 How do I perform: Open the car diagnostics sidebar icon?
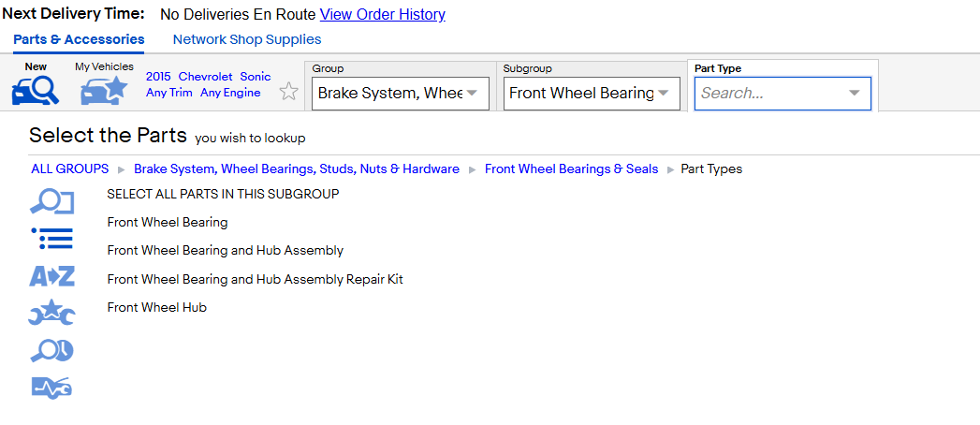tap(51, 387)
